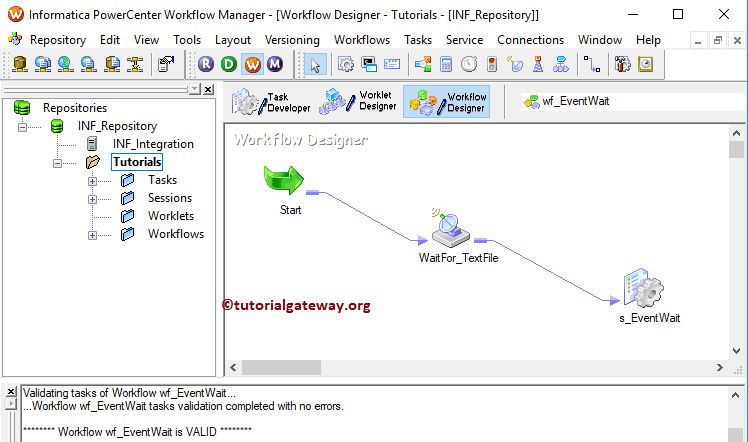This screenshot has height=442, width=748.
Task: Create a Command task from toolbar
Action: click(369, 64)
